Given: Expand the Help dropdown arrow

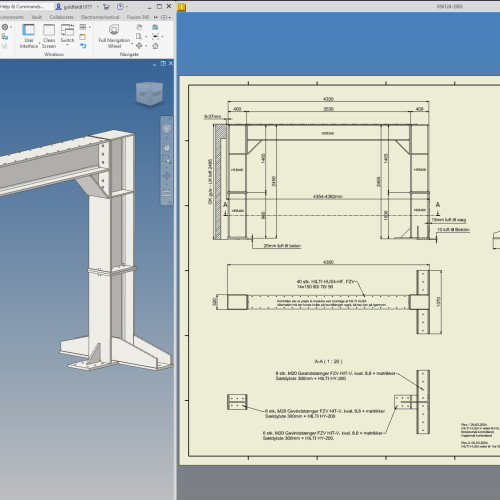Looking at the screenshot, I should click(x=127, y=7).
